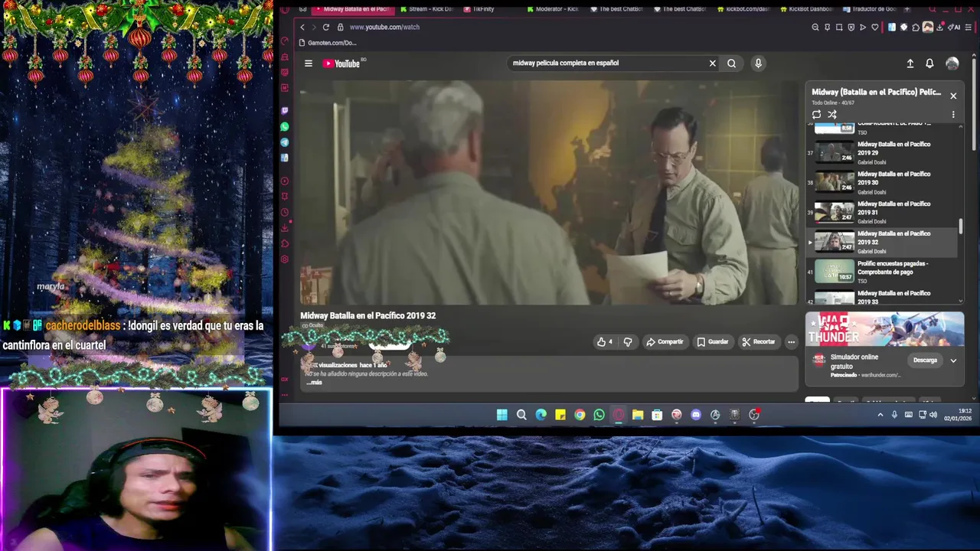The height and width of the screenshot is (551, 980).
Task: Go to the YouTube home logo
Action: pos(341,64)
